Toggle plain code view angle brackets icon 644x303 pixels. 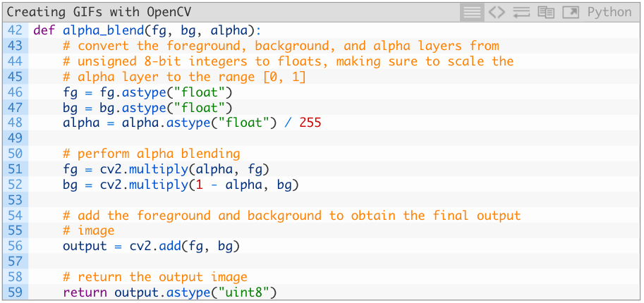click(497, 12)
